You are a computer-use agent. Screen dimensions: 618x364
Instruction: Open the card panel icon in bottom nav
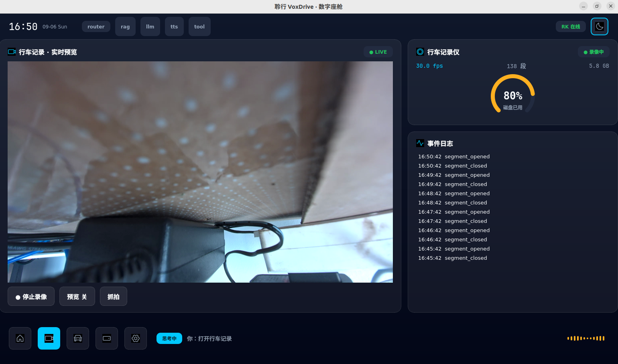pos(107,338)
